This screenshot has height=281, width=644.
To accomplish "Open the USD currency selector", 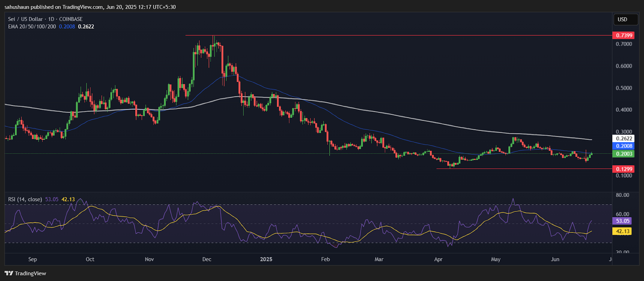I will [x=625, y=19].
